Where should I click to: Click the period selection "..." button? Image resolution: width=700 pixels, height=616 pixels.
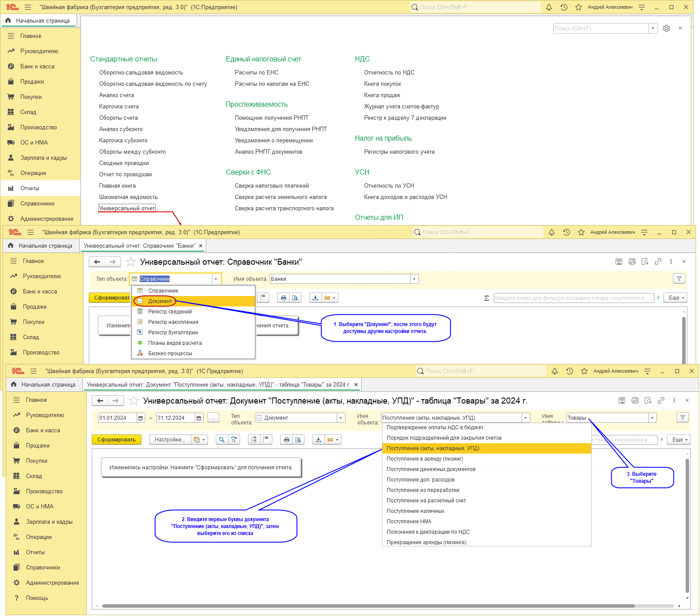click(213, 418)
